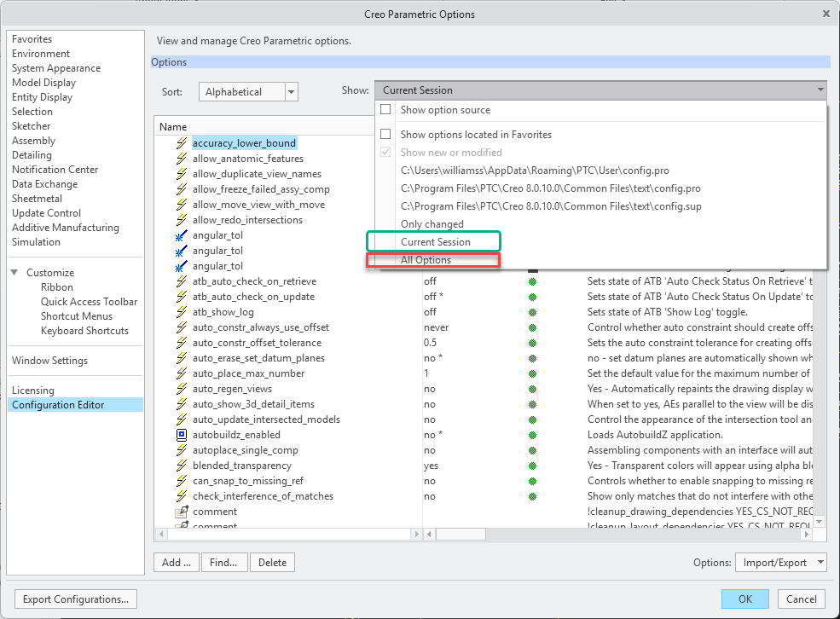Tick Show options located in Favorites
The width and height of the screenshot is (840, 619).
[x=385, y=134]
